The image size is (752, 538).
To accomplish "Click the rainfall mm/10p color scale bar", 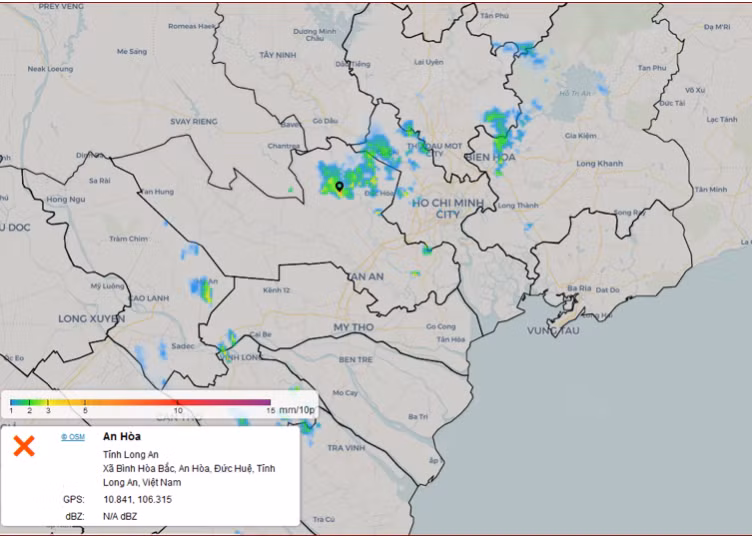I will pos(140,401).
